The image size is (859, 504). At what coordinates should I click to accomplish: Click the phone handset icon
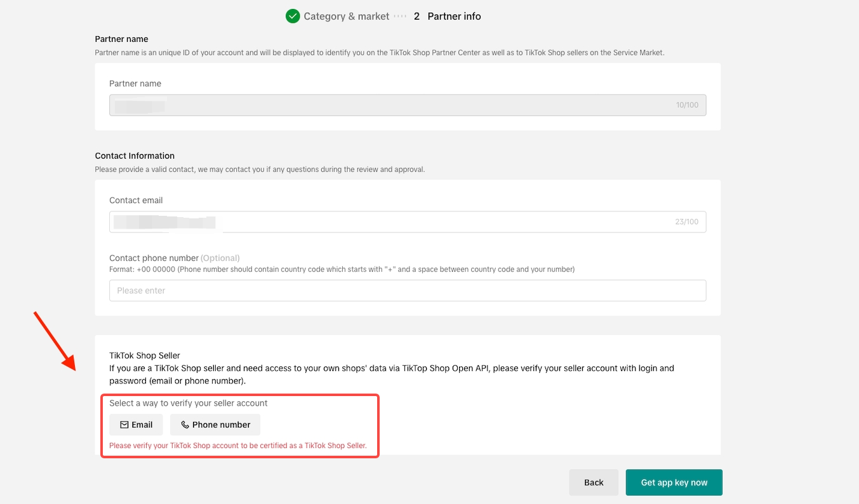185,425
